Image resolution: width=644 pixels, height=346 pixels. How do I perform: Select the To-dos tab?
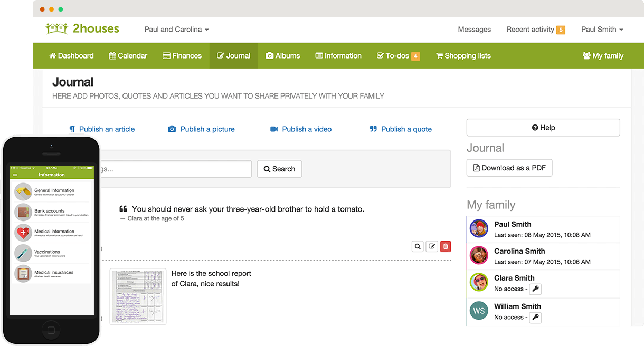coord(397,56)
